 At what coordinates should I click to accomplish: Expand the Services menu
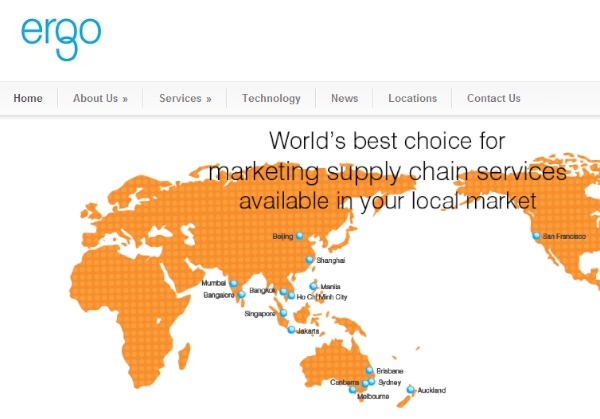(x=185, y=98)
